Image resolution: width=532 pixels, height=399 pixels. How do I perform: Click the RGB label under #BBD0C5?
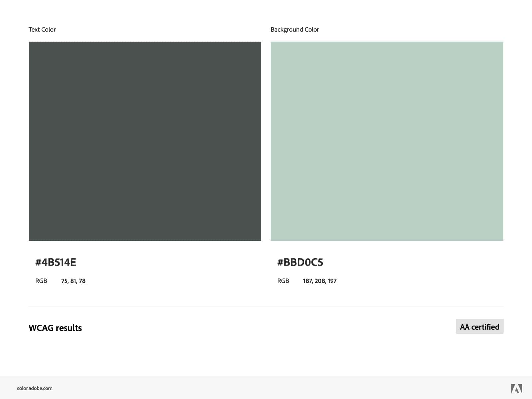[x=283, y=281]
